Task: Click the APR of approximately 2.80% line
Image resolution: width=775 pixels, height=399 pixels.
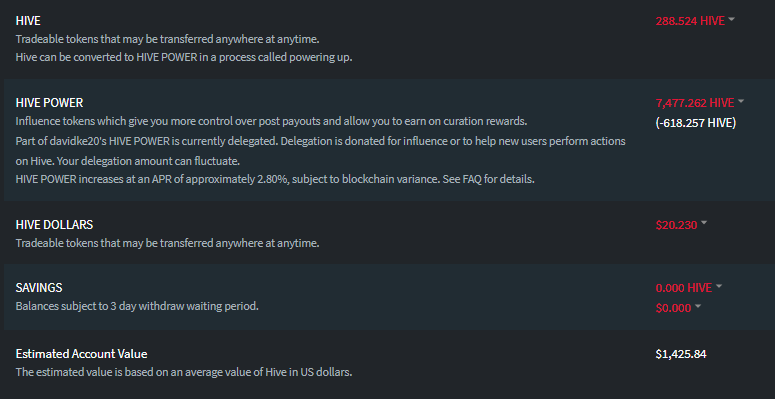Action: click(275, 179)
